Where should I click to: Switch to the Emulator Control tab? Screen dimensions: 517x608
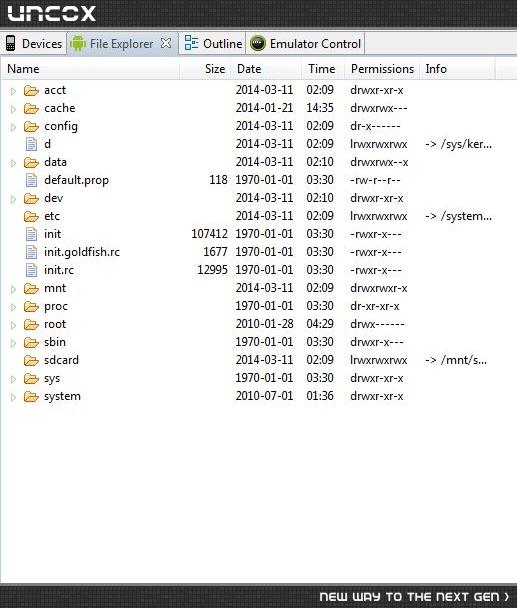point(305,43)
